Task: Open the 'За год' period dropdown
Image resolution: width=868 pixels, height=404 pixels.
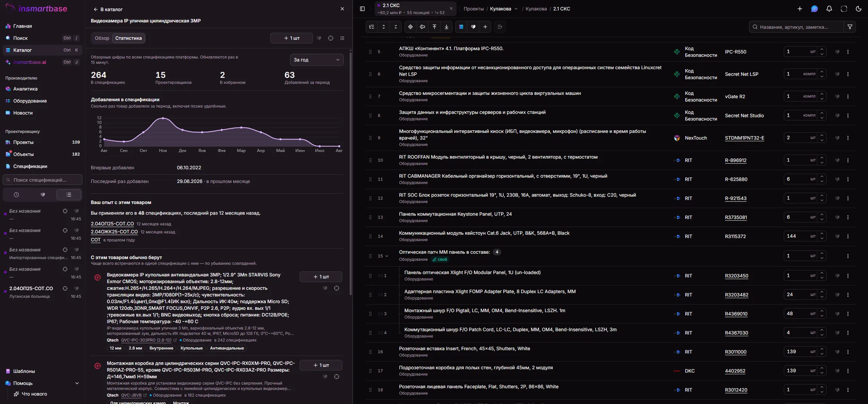Action: coord(316,60)
